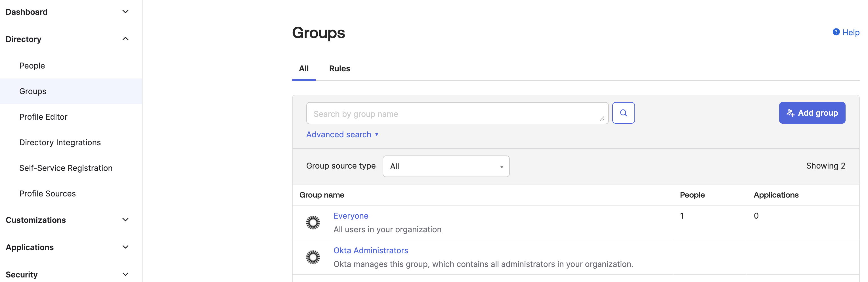
Task: Collapse the Directory sidebar section
Action: tap(125, 39)
